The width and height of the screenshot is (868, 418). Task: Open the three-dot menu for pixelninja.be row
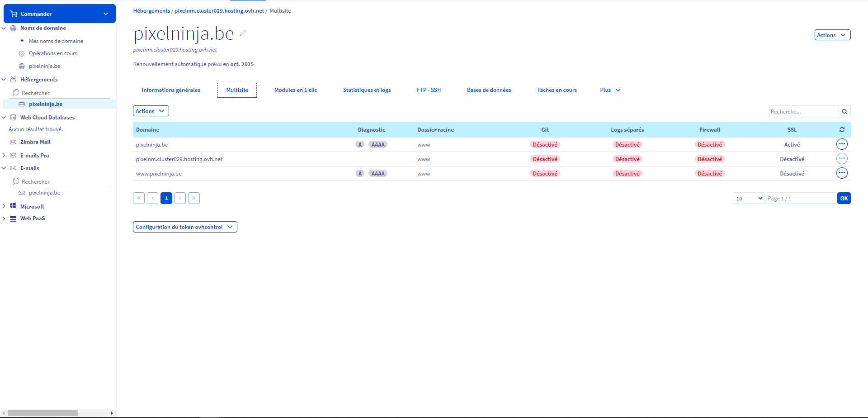click(841, 144)
